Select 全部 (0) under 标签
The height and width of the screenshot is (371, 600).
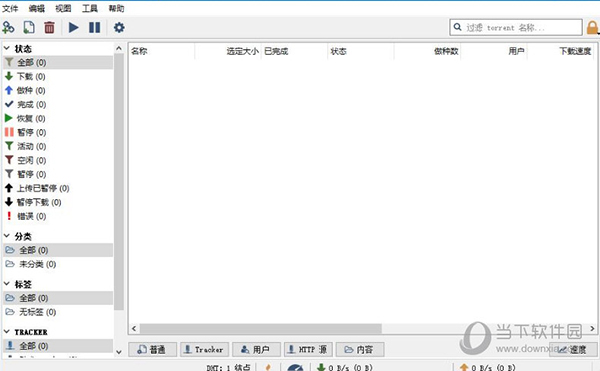[x=58, y=298]
